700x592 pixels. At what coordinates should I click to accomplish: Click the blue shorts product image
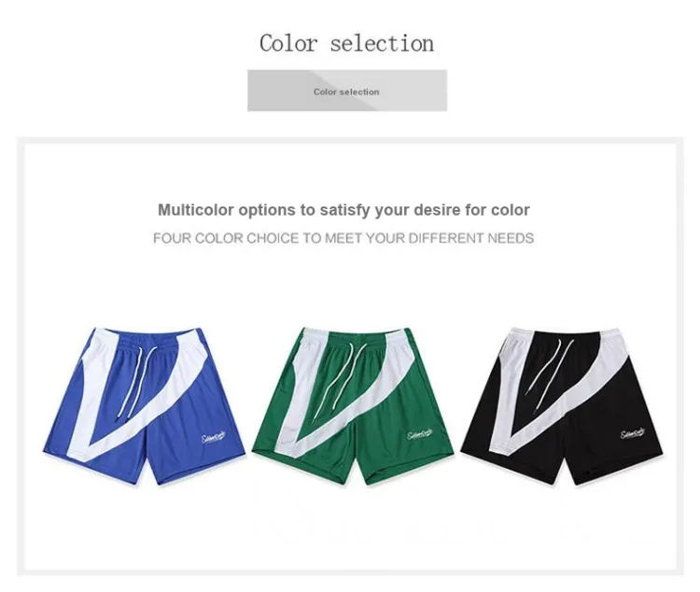144,405
